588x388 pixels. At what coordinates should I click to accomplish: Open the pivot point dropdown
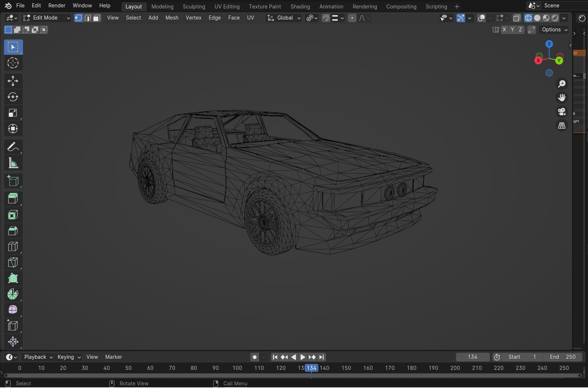[312, 18]
